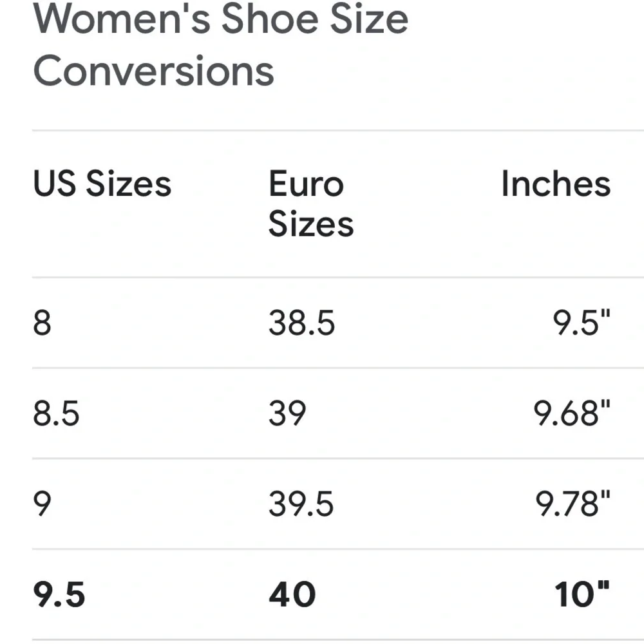Select the US Sizes column header
This screenshot has height=644, width=644.
pyautogui.click(x=102, y=184)
